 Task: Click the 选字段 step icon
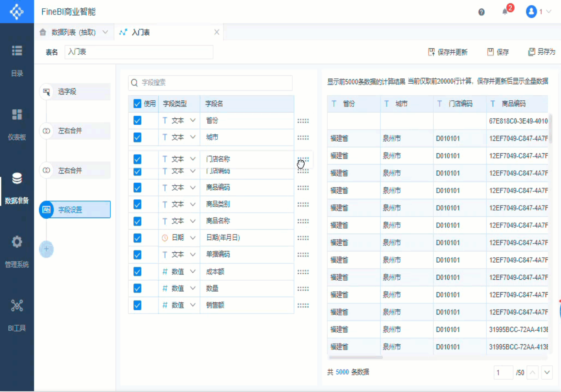point(46,92)
